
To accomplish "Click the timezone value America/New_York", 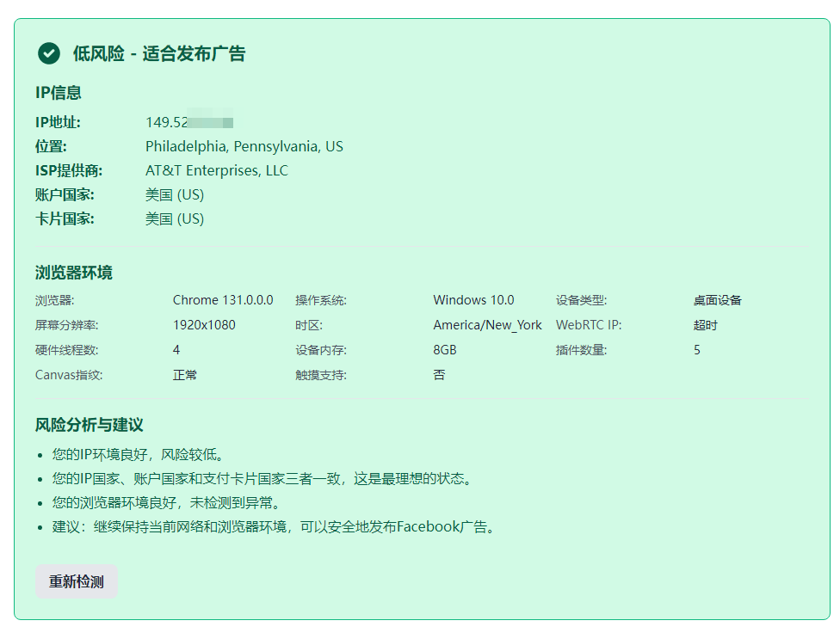I will coord(487,325).
